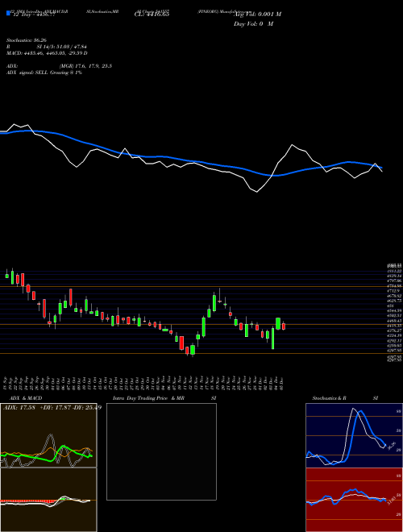Click the 'ADX signal: SELL' text line
Screen dimensions: 403x532
[x=44, y=73]
